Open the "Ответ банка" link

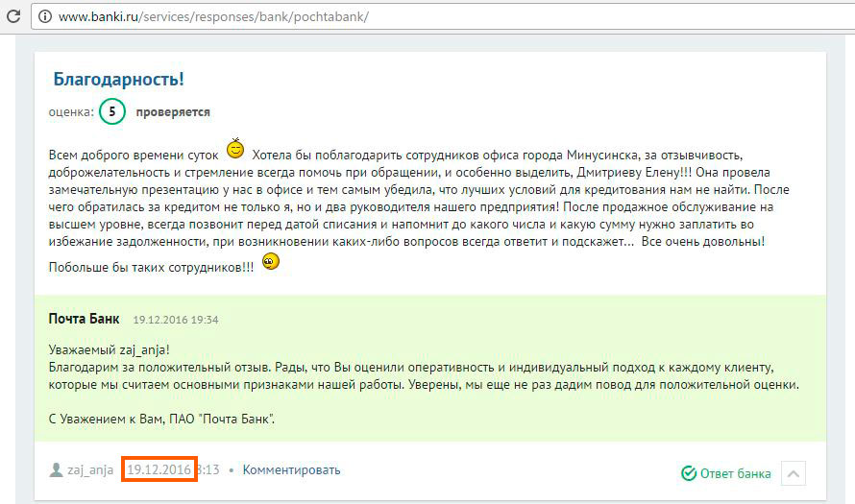click(x=736, y=473)
